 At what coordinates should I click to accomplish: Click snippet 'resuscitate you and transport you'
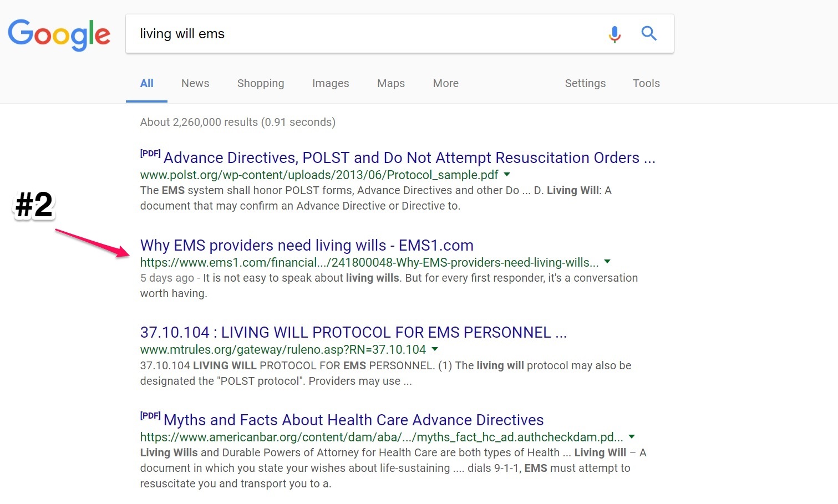(236, 483)
